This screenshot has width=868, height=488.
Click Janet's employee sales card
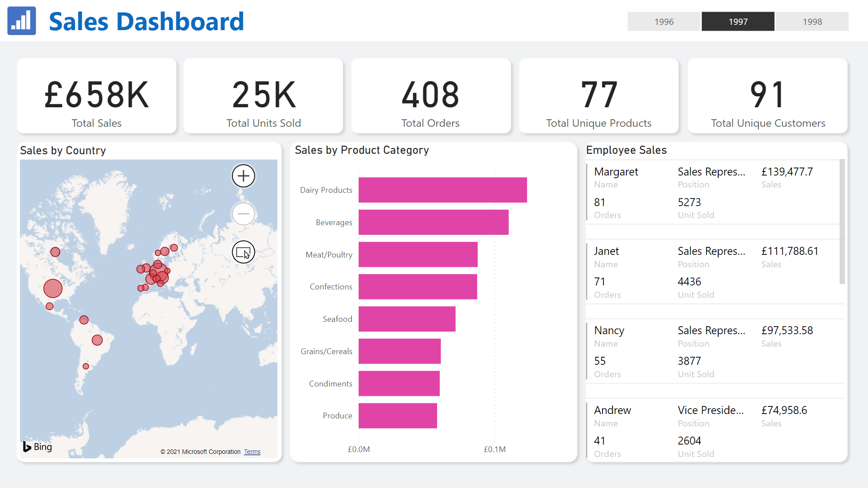click(712, 272)
